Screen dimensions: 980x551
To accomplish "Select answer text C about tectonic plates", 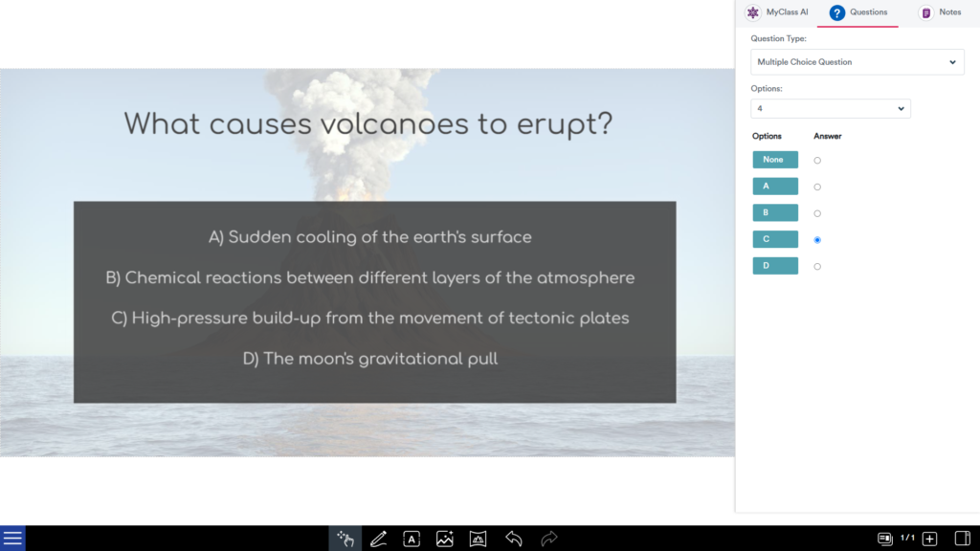I will point(370,318).
